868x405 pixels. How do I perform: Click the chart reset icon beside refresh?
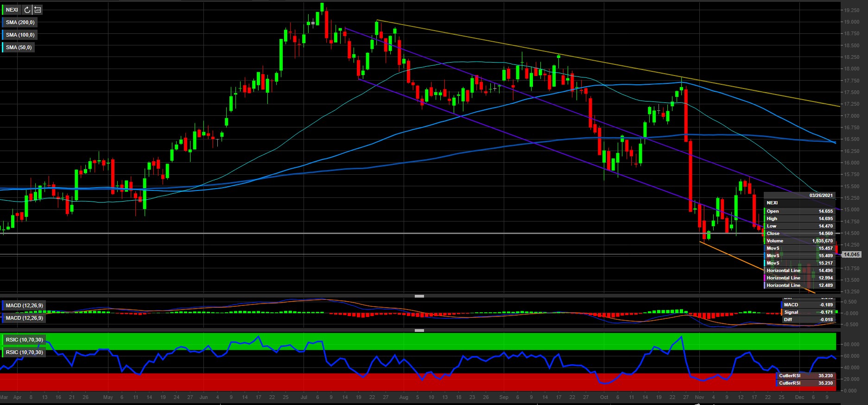[x=38, y=10]
